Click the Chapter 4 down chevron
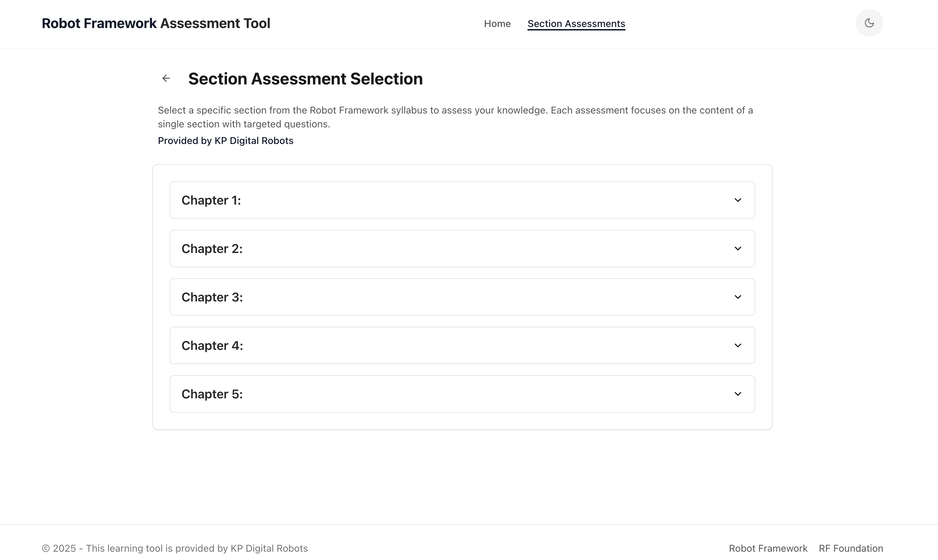Image resolution: width=938 pixels, height=560 pixels. pos(738,345)
